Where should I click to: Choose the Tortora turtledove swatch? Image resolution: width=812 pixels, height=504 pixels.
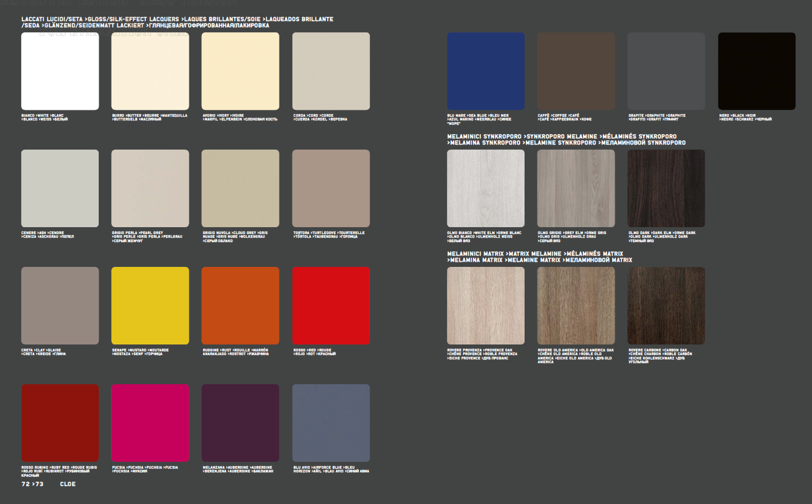(x=331, y=188)
